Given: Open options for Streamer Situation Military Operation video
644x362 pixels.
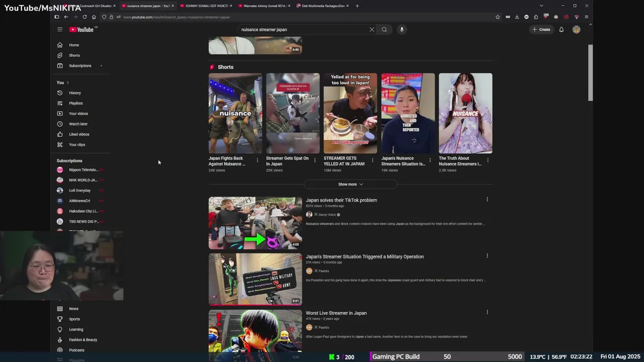Looking at the screenshot, I should point(487,256).
